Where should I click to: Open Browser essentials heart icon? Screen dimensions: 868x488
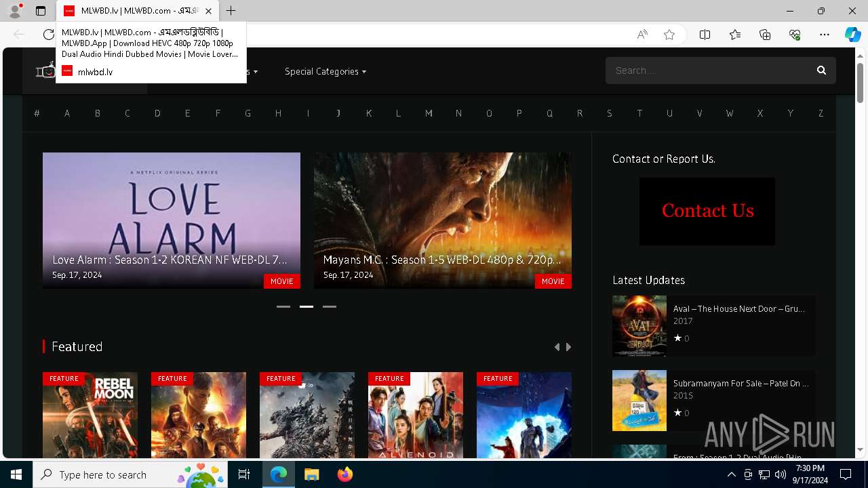pos(795,35)
